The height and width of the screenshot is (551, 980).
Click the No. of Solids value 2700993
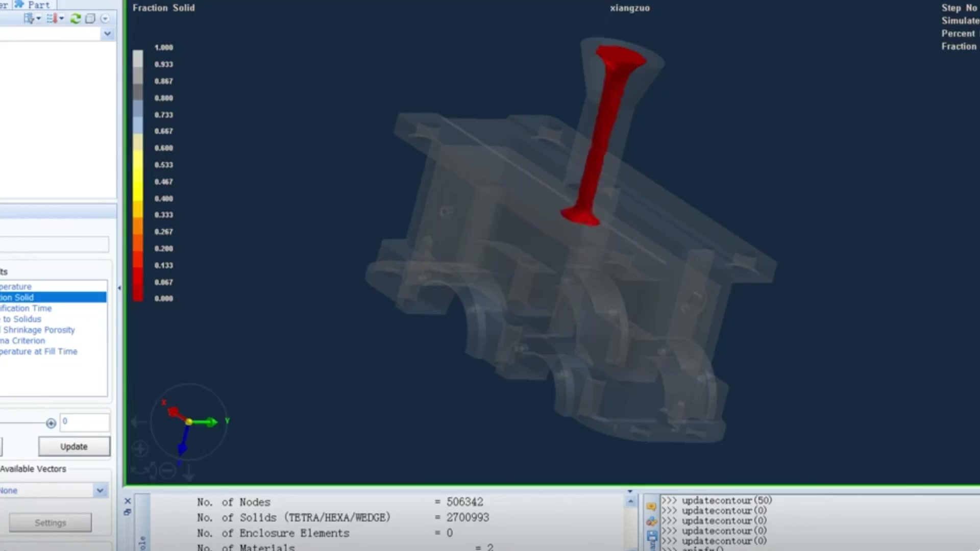pyautogui.click(x=468, y=517)
